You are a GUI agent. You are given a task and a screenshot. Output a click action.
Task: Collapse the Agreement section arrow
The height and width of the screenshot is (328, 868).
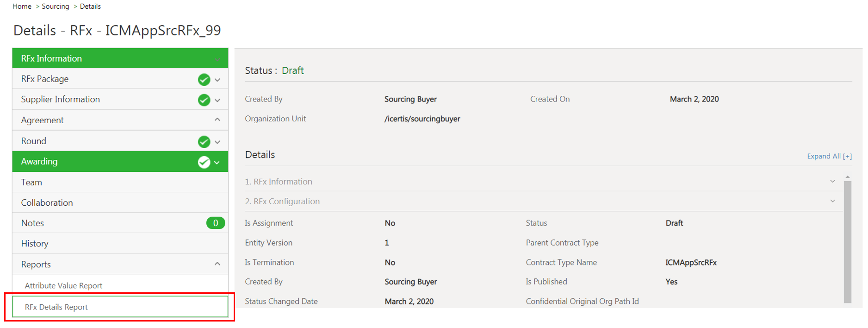coord(217,120)
